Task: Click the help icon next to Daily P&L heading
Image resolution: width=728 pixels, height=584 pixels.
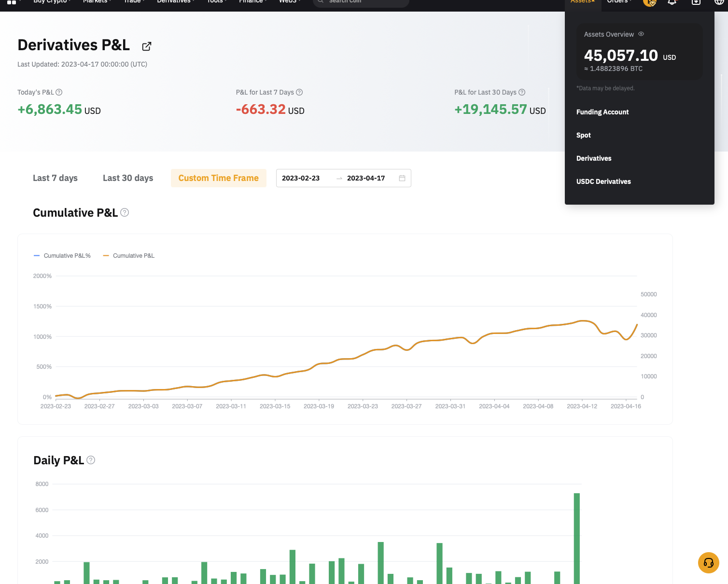Action: 91,460
